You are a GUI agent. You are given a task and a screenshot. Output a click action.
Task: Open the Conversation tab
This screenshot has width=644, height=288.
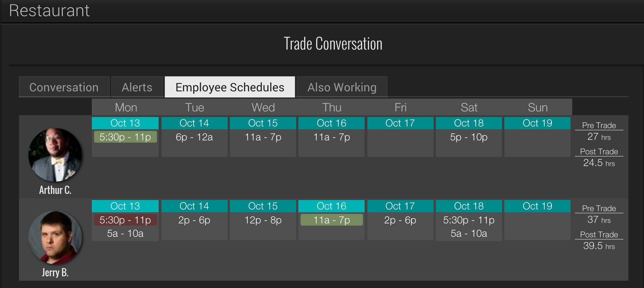[64, 87]
